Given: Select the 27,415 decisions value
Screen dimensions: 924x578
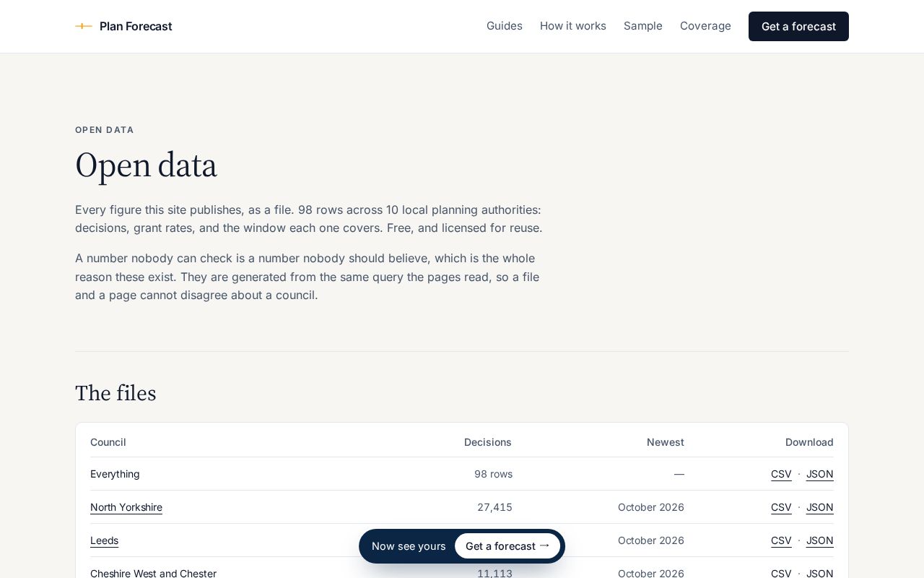Looking at the screenshot, I should pos(494,507).
